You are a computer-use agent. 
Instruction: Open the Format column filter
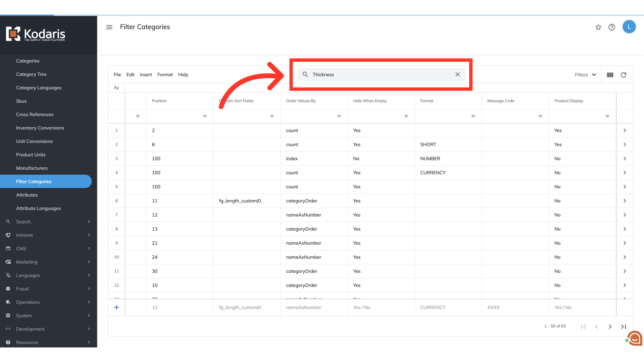[x=473, y=116]
